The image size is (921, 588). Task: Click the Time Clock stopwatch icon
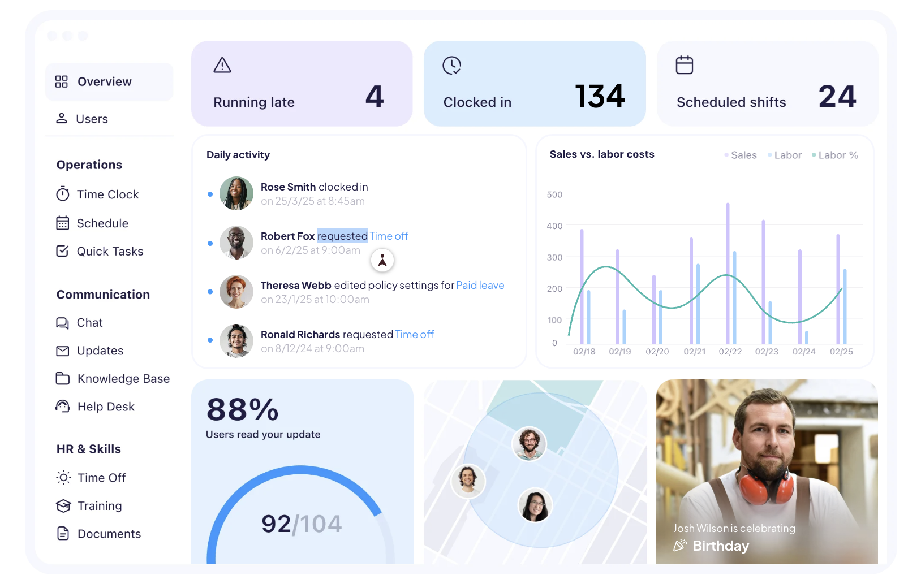63,194
